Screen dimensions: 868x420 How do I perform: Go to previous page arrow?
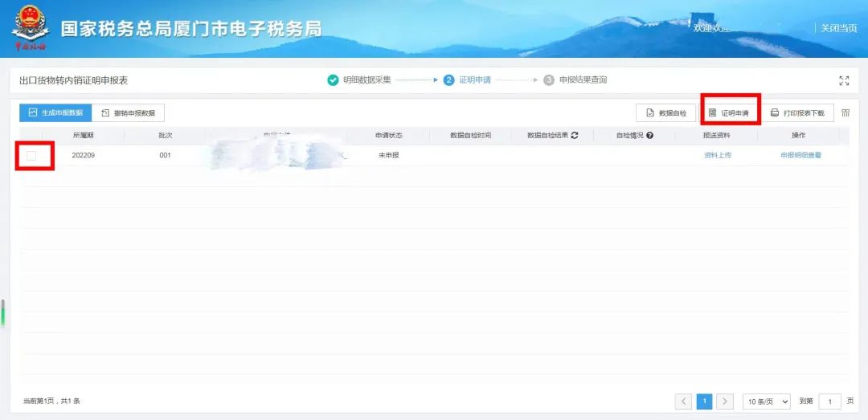(x=683, y=401)
